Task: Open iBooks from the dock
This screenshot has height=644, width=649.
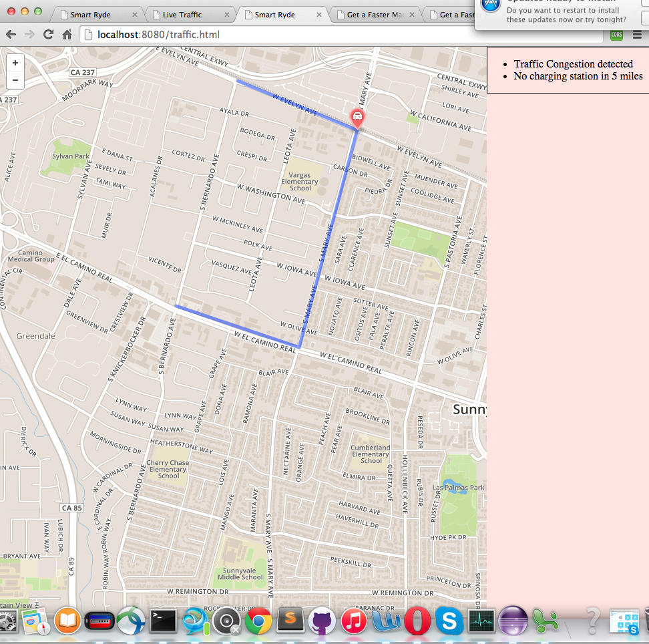Action: tap(67, 621)
